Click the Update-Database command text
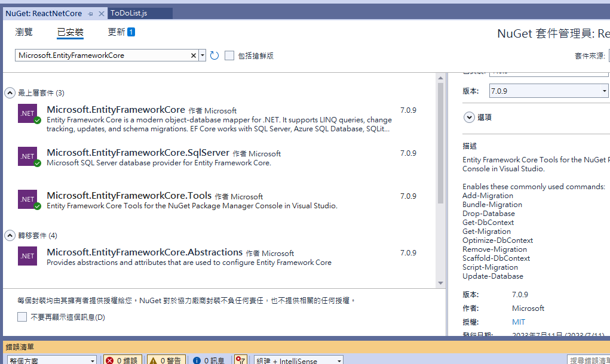Viewport: 610px width, 364px height. pyautogui.click(x=493, y=276)
